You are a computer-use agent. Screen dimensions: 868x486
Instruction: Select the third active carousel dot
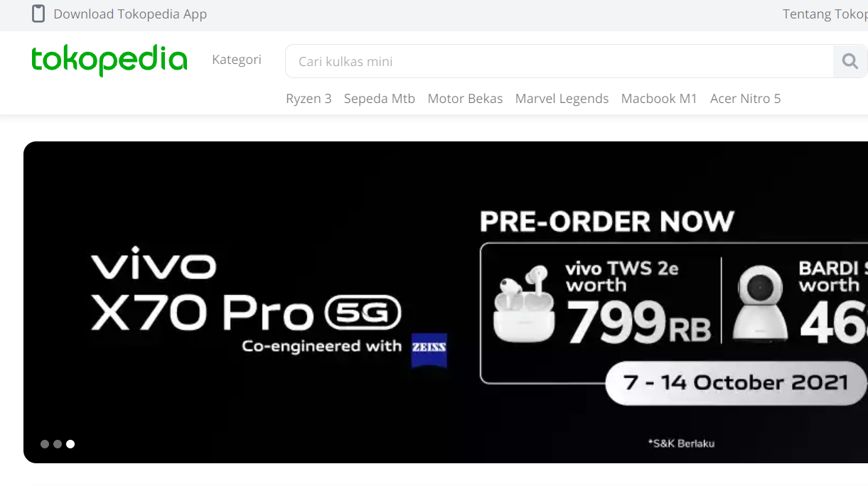[70, 444]
